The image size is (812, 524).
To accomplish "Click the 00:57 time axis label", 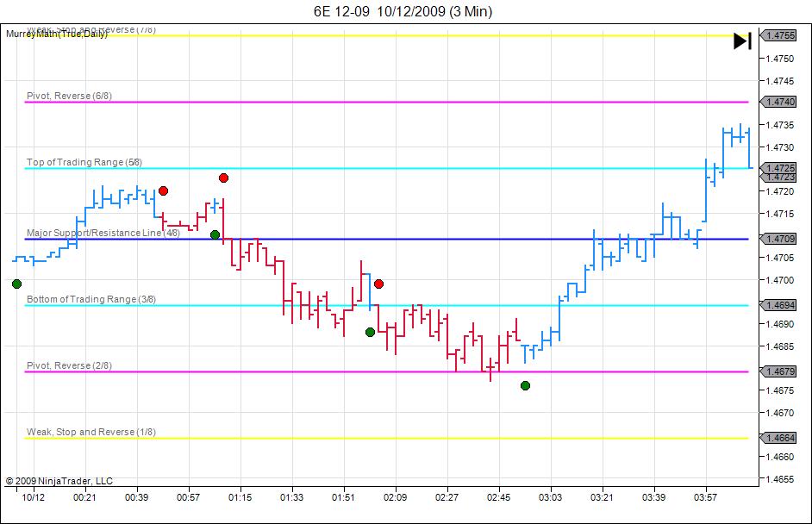I will [x=188, y=497].
